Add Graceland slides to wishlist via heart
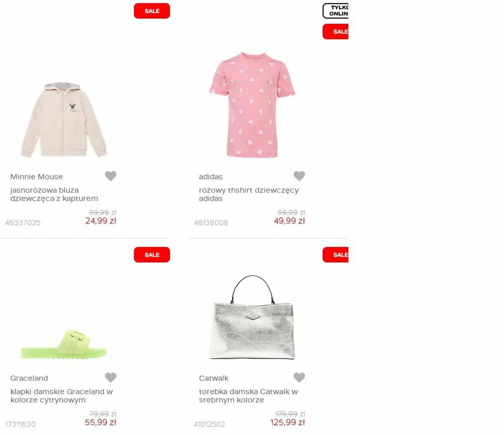 [x=110, y=377]
